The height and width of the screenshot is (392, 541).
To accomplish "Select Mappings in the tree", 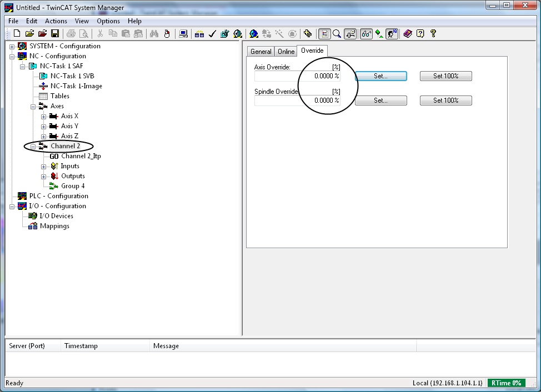I will pyautogui.click(x=54, y=226).
